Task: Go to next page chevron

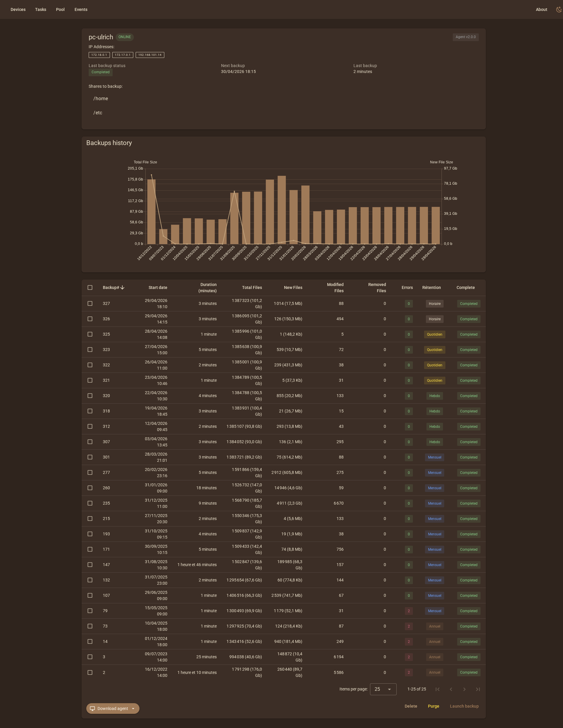Action: click(x=464, y=689)
